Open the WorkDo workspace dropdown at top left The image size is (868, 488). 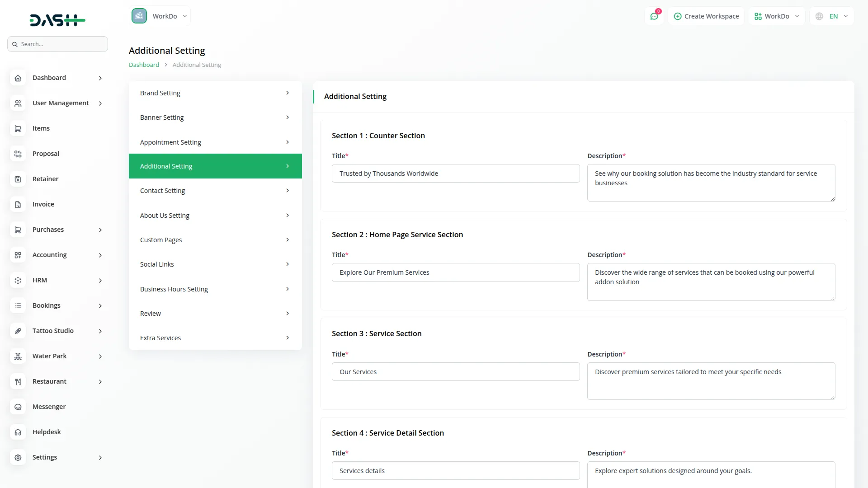(x=160, y=16)
